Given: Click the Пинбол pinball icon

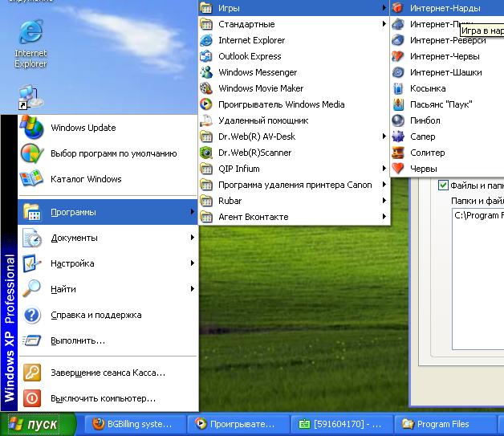Looking at the screenshot, I should (x=398, y=120).
